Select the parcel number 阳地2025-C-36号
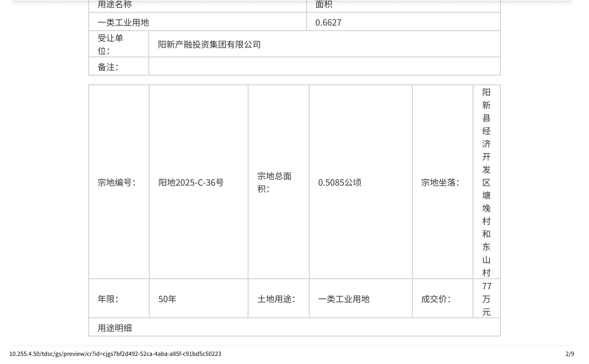 [191, 183]
